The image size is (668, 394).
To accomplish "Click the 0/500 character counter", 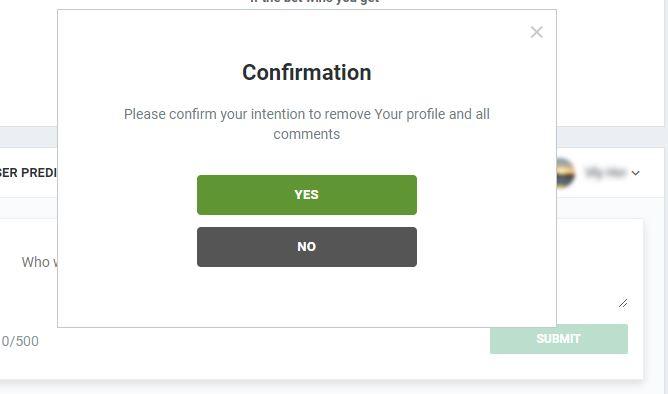I will [20, 341].
